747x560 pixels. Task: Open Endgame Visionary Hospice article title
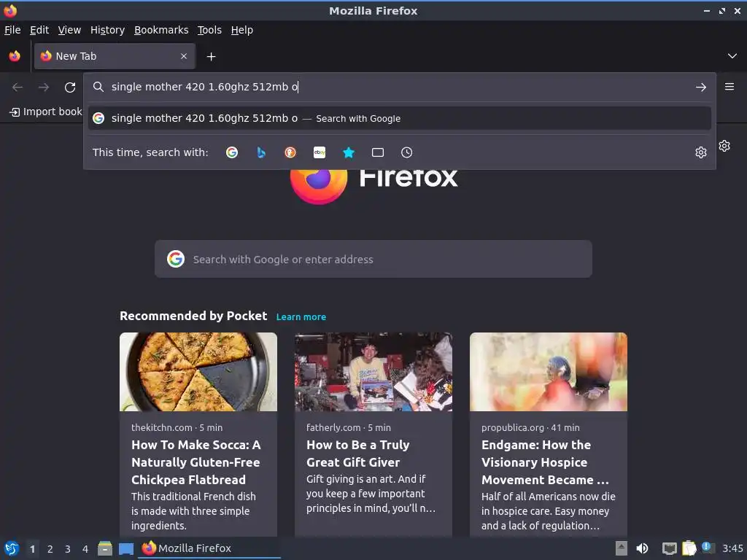pos(545,462)
